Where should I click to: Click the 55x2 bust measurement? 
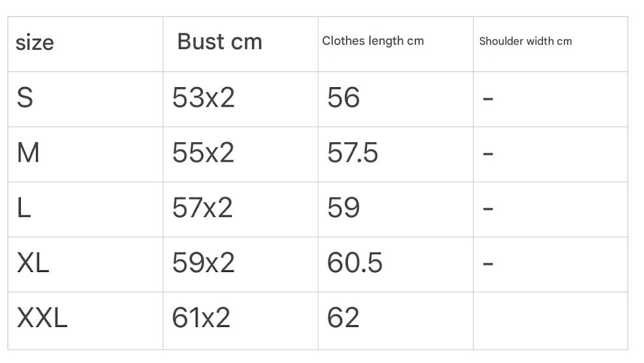click(203, 153)
